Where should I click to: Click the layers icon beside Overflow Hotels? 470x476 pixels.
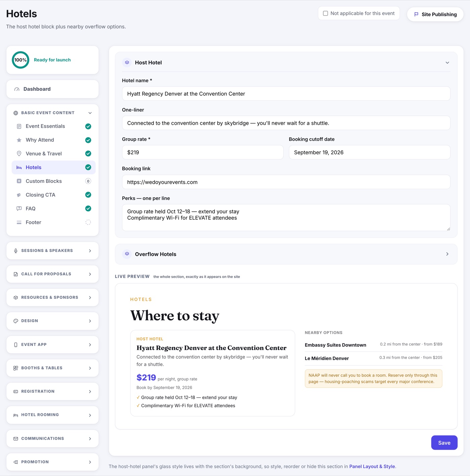(127, 254)
